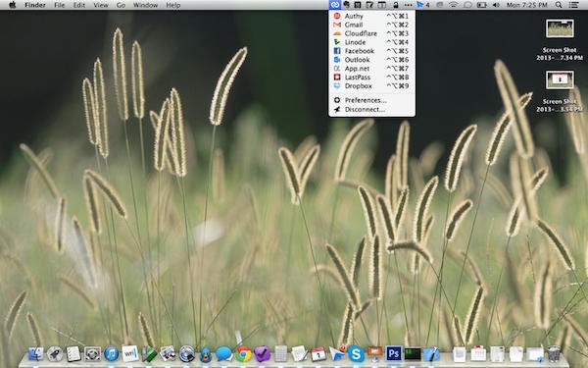Collapse the Authy menu bar dropdown icon
The width and height of the screenshot is (588, 368).
[x=335, y=5]
